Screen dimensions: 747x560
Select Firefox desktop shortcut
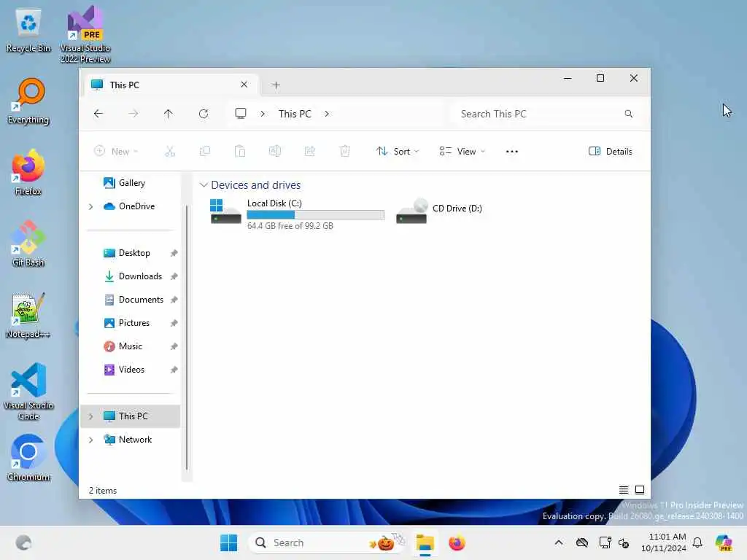click(x=28, y=172)
